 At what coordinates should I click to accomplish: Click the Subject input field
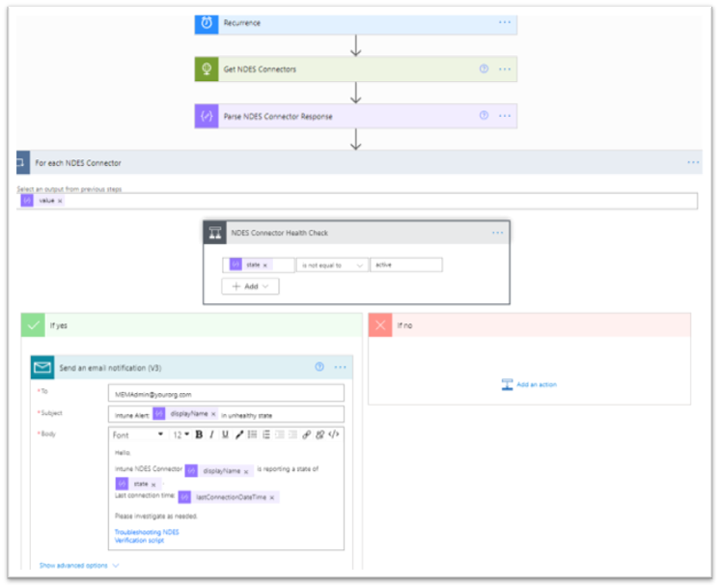pyautogui.click(x=226, y=414)
